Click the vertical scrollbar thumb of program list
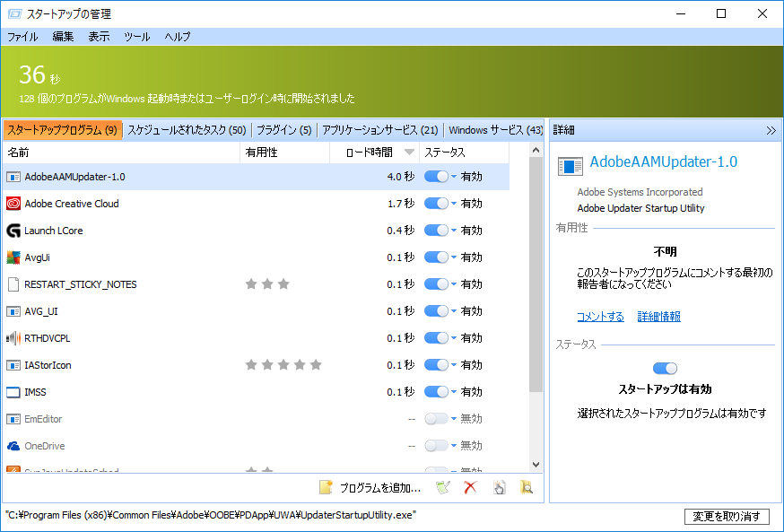Screen dimensions: 784x532 click(536, 275)
